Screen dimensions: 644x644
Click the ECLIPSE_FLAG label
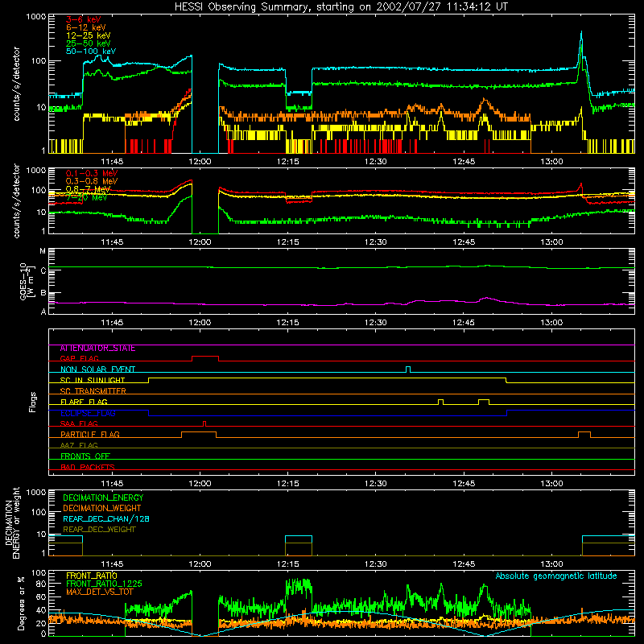88,413
